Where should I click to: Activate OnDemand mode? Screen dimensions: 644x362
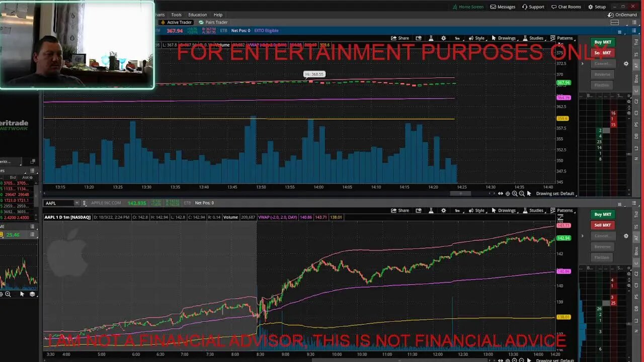(x=622, y=15)
